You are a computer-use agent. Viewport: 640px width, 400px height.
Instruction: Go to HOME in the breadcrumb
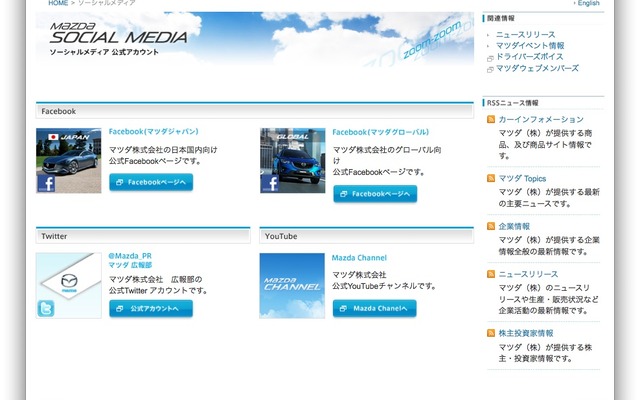click(58, 3)
